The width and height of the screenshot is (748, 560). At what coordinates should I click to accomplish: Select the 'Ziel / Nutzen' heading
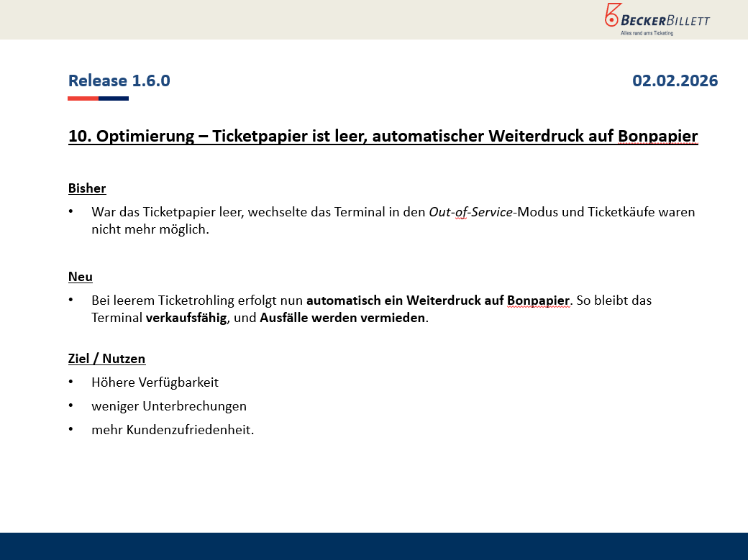click(106, 359)
